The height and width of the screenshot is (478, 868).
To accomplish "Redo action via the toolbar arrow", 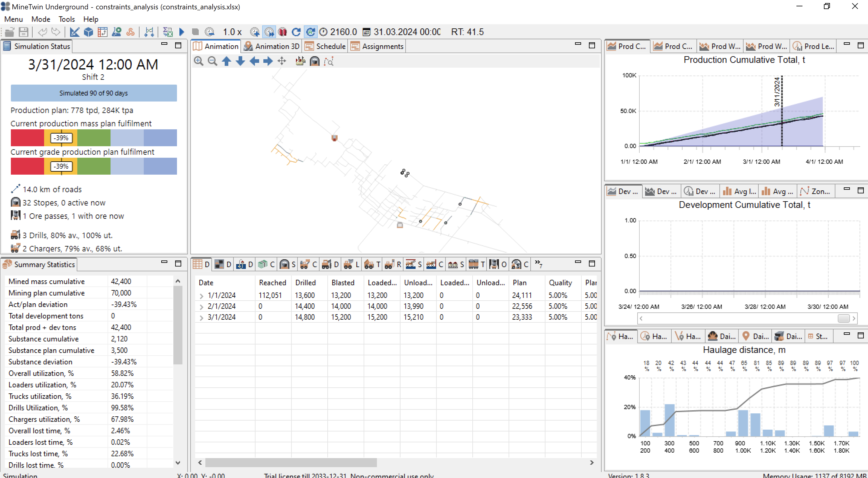I will 56,32.
